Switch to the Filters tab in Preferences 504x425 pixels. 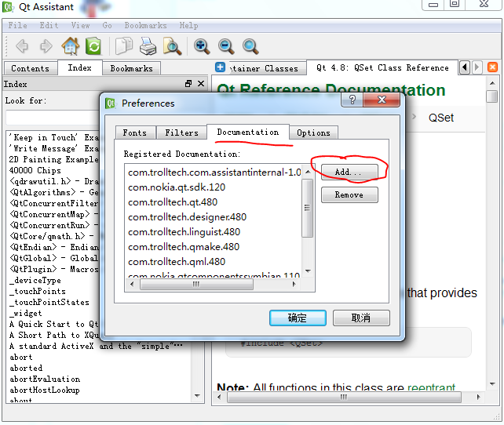coord(181,133)
